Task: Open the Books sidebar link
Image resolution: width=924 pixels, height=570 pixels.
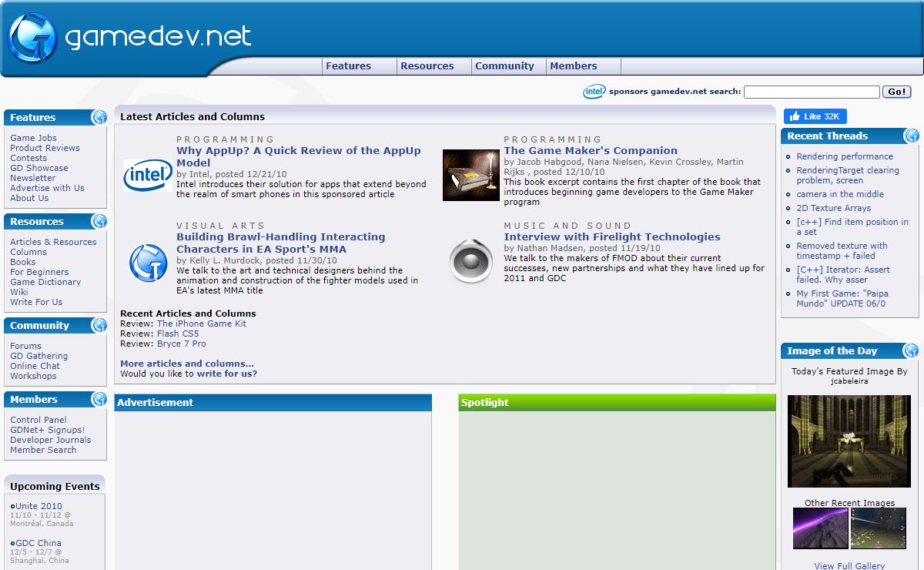Action: point(23,262)
